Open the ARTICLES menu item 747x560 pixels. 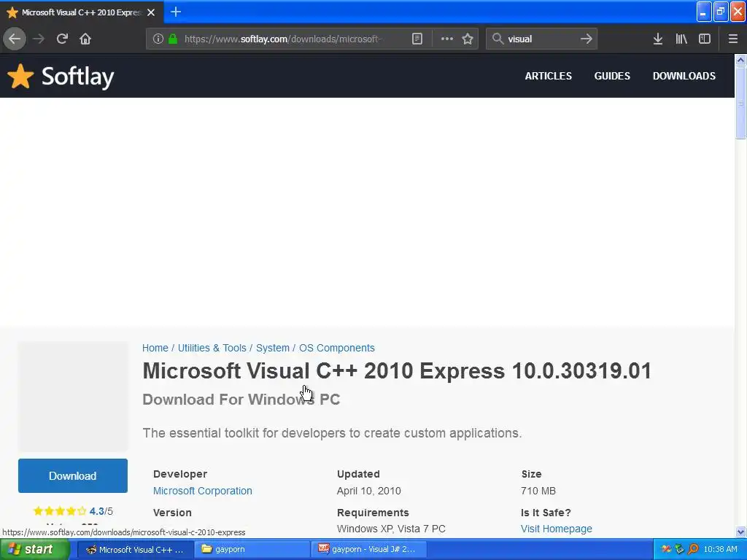coord(549,76)
